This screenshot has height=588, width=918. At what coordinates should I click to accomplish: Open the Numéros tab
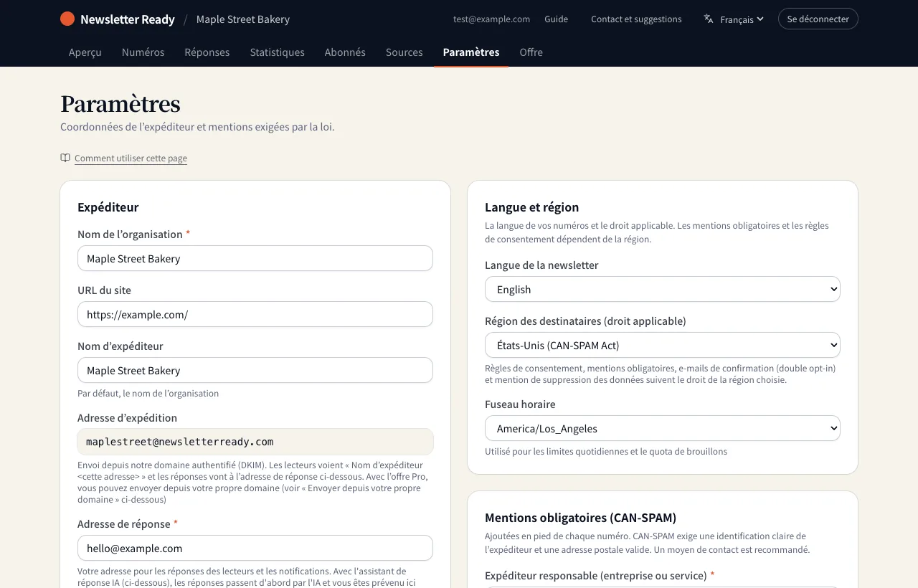(143, 52)
